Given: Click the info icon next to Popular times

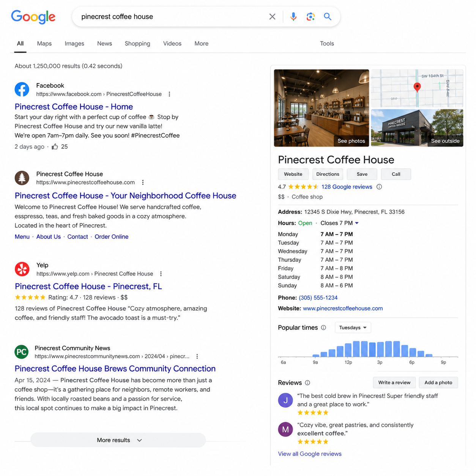Looking at the screenshot, I should (x=323, y=328).
